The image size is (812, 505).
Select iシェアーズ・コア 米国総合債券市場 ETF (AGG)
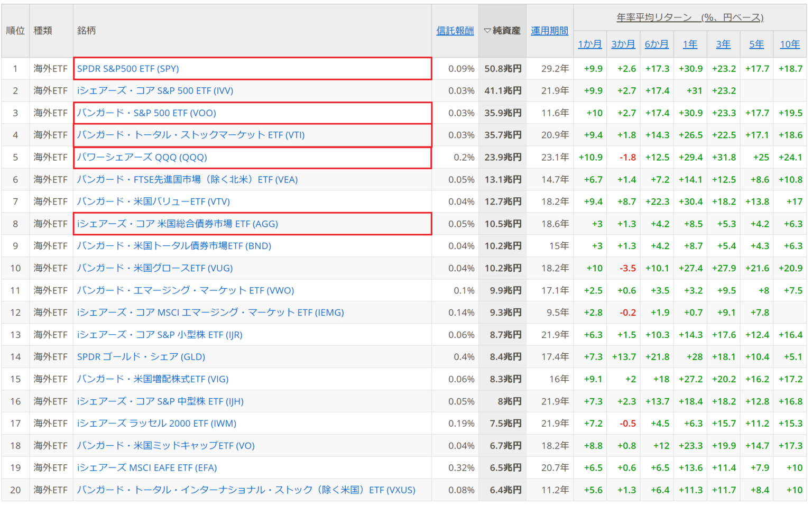pos(177,224)
